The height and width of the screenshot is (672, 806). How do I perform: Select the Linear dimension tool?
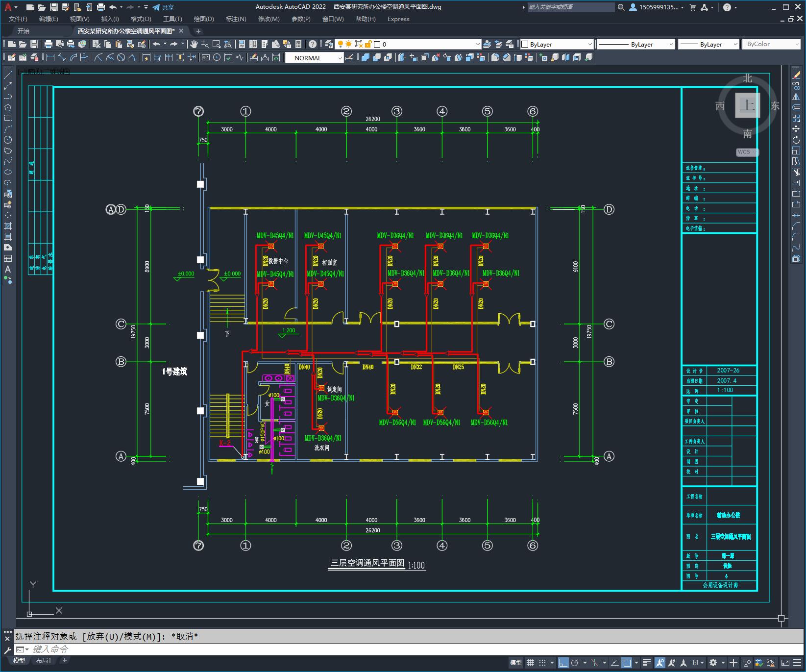50,58
